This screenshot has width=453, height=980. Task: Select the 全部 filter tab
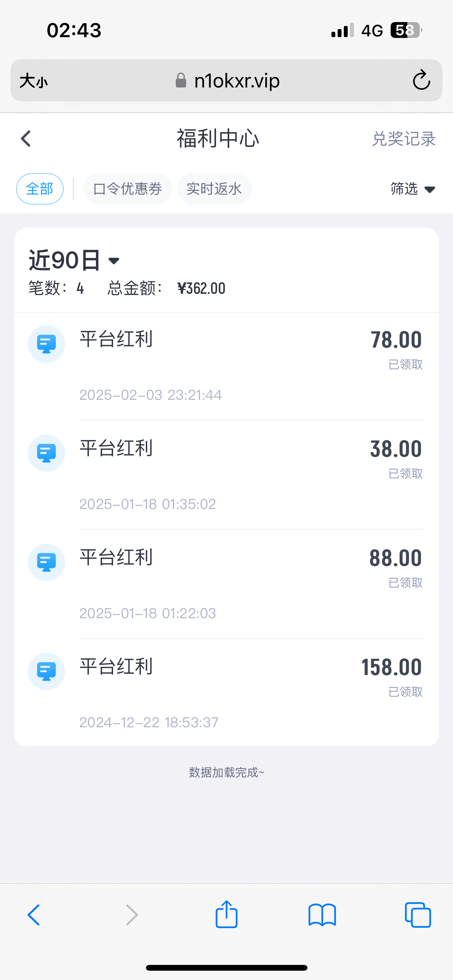(39, 189)
